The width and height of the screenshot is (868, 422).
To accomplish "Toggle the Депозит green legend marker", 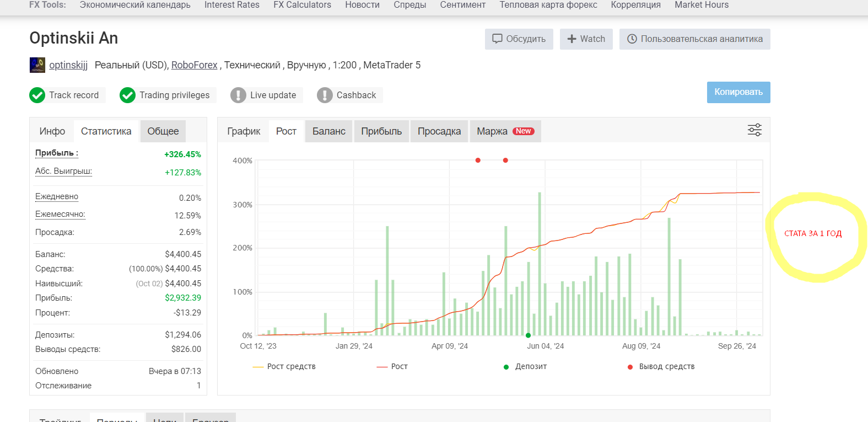I will [506, 367].
